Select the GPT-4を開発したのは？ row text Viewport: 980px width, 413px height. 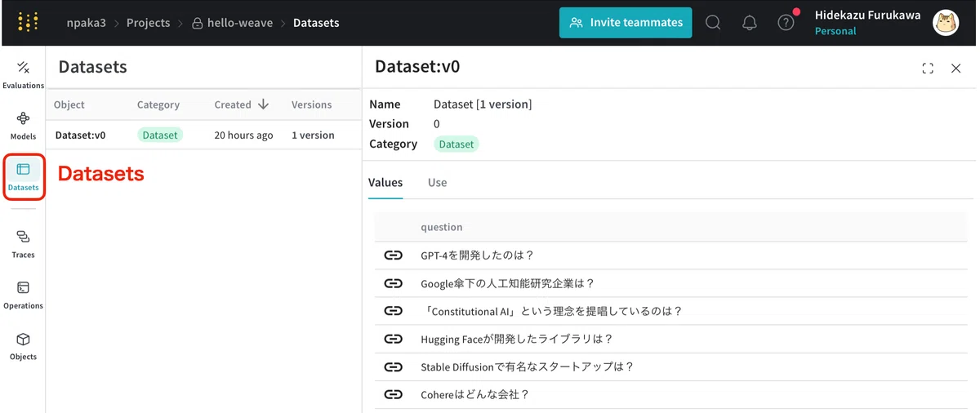tap(478, 255)
